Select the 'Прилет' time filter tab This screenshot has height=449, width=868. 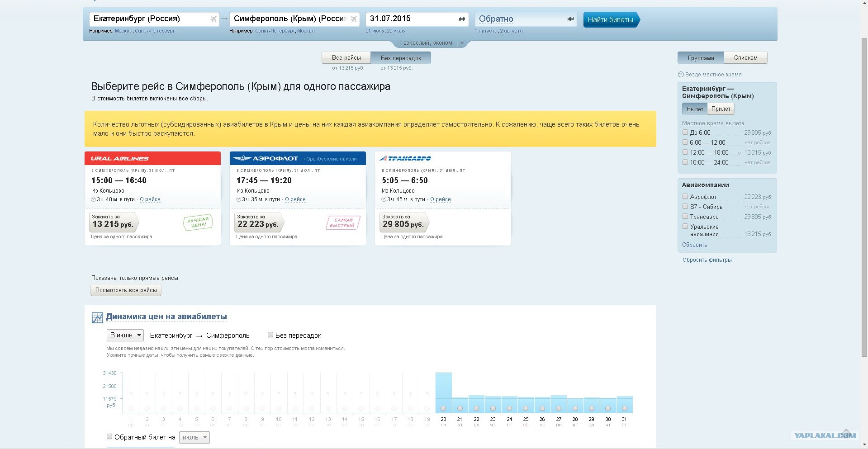click(721, 109)
